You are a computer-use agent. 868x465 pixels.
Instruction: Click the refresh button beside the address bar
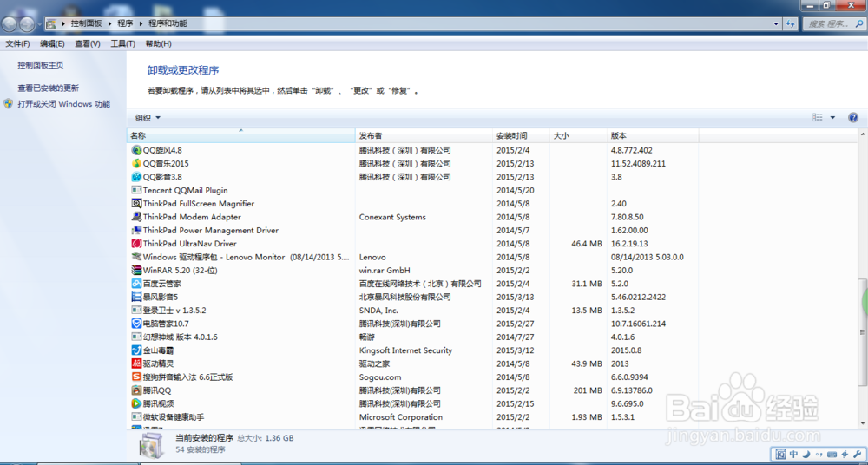point(791,23)
